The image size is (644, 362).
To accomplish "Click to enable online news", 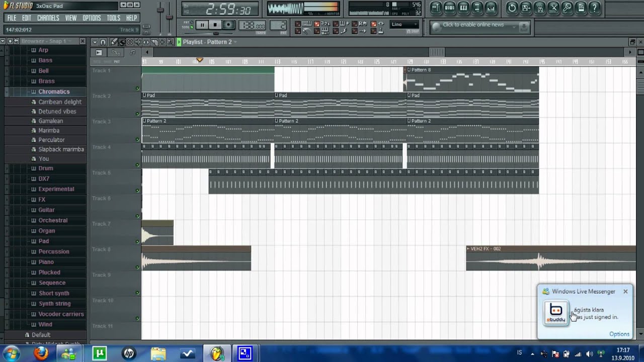I will point(473,25).
